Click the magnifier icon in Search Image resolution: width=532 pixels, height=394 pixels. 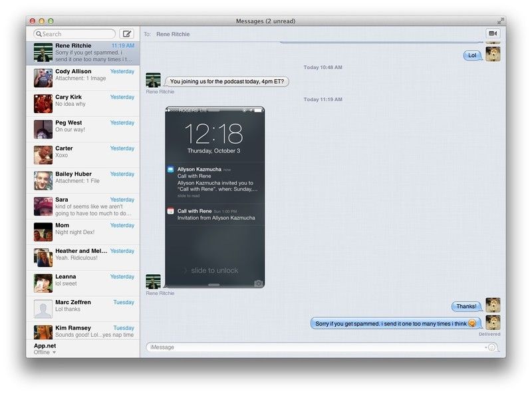39,34
